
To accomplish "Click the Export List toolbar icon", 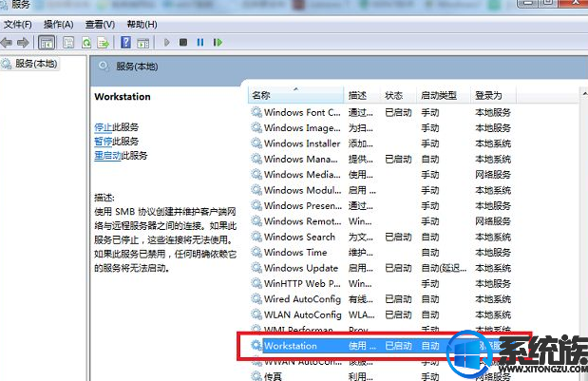I will (x=103, y=43).
